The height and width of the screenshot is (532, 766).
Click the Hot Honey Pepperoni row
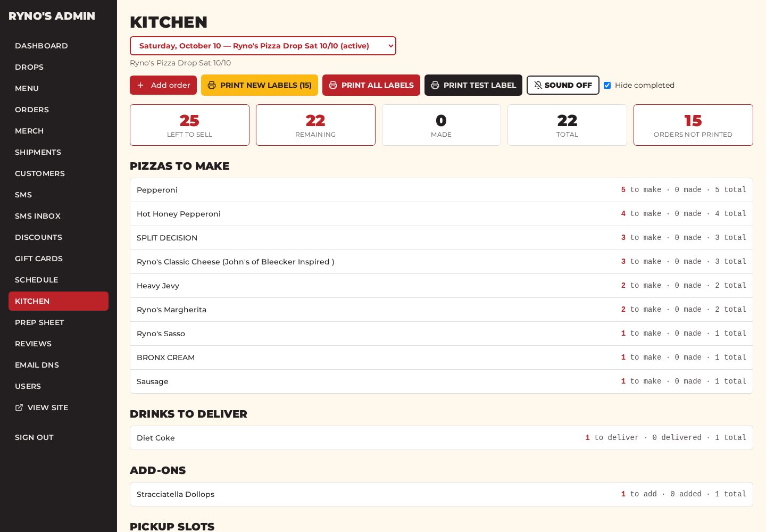click(x=442, y=214)
